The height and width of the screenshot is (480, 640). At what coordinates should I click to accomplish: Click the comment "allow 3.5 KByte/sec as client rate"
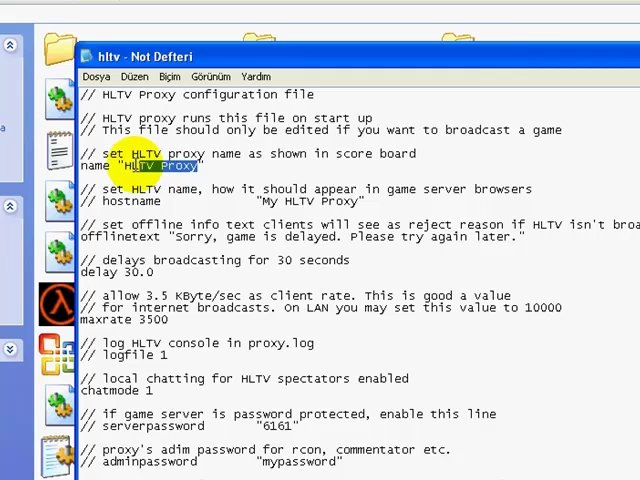[x=296, y=296]
